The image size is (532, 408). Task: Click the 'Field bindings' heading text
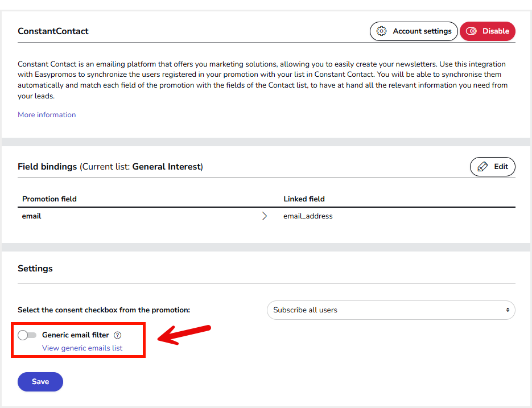(47, 167)
